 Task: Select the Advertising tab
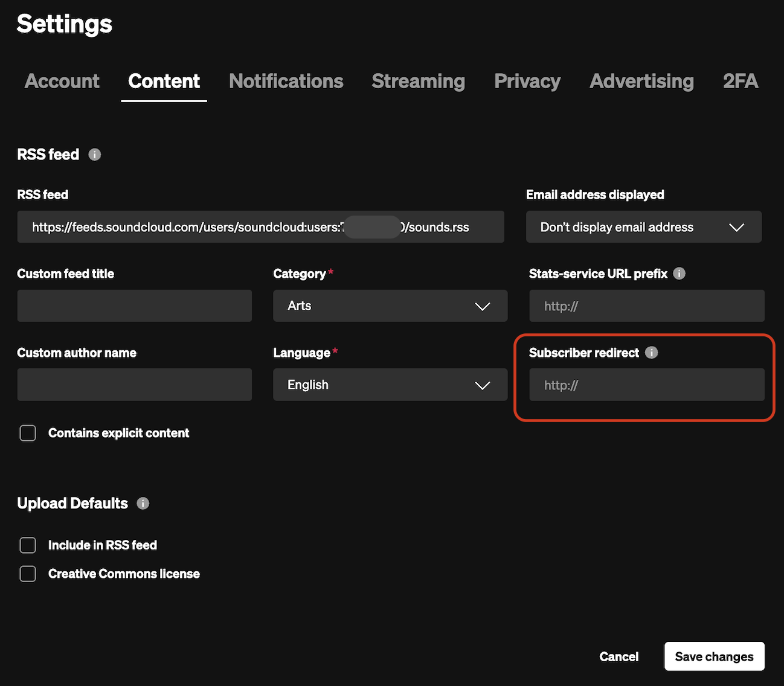coord(641,82)
